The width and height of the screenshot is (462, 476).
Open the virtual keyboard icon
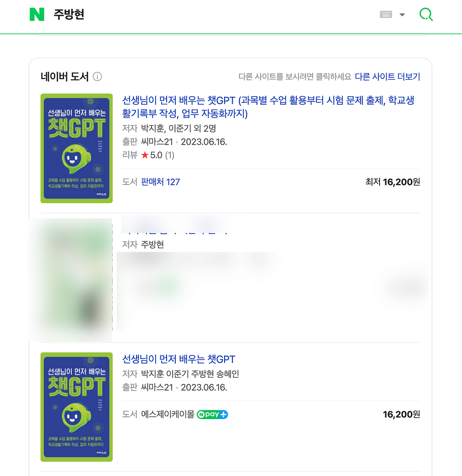pos(386,14)
